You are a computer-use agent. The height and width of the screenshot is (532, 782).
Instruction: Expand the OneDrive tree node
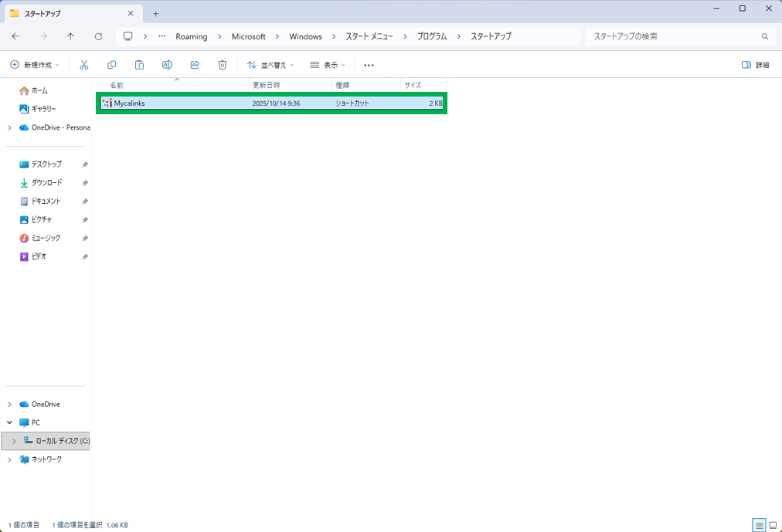point(9,405)
